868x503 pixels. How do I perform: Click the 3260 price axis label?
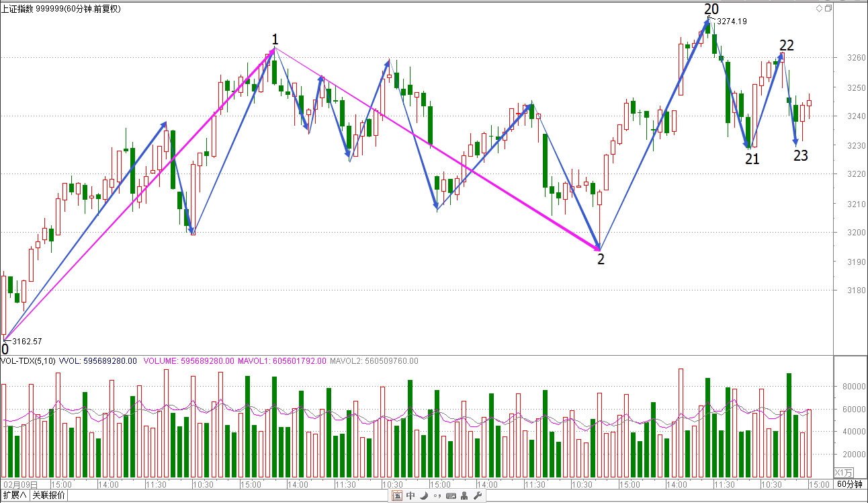857,58
